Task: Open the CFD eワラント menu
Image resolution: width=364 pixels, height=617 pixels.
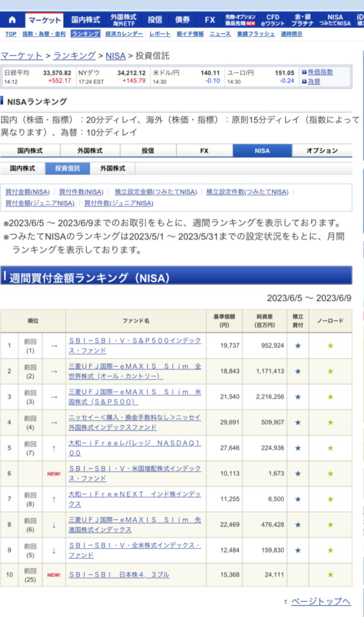Action: click(273, 20)
